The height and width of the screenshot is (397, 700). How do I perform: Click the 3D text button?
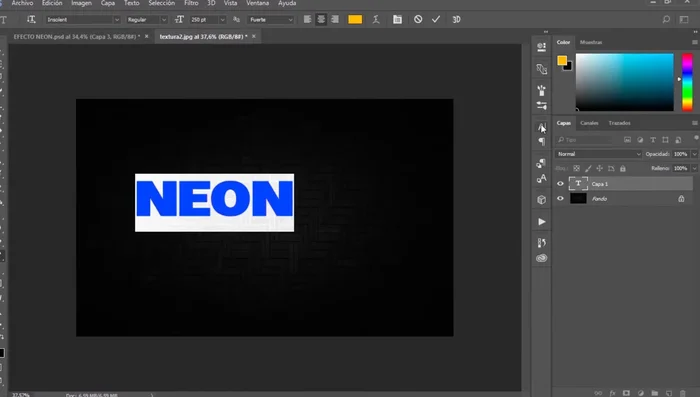456,20
